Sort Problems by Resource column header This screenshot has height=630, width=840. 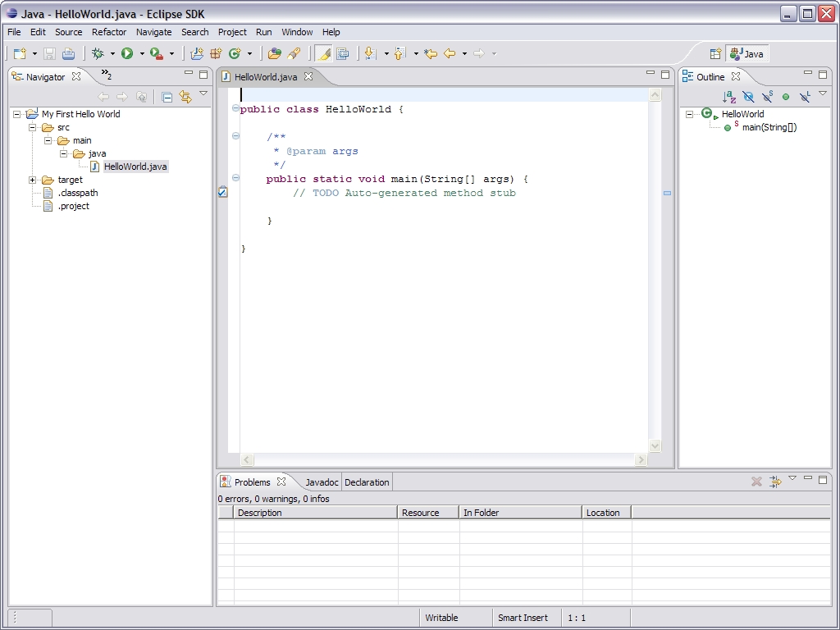click(x=428, y=513)
